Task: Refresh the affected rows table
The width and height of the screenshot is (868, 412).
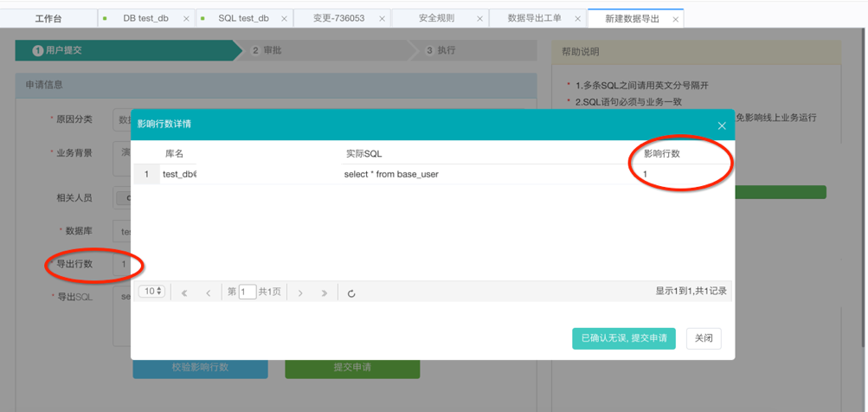Action: tap(351, 293)
